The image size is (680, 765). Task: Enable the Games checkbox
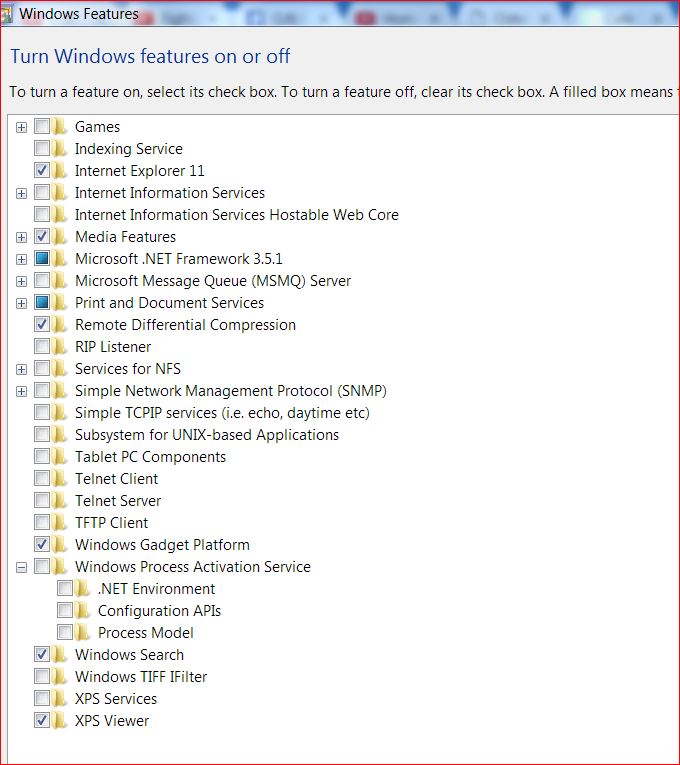click(x=42, y=126)
